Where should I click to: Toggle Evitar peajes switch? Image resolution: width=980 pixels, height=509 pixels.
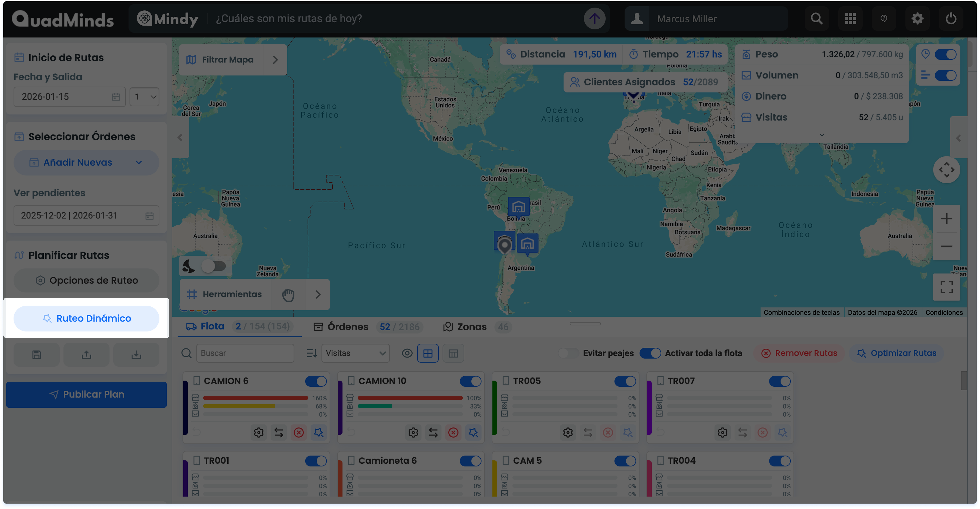click(568, 353)
